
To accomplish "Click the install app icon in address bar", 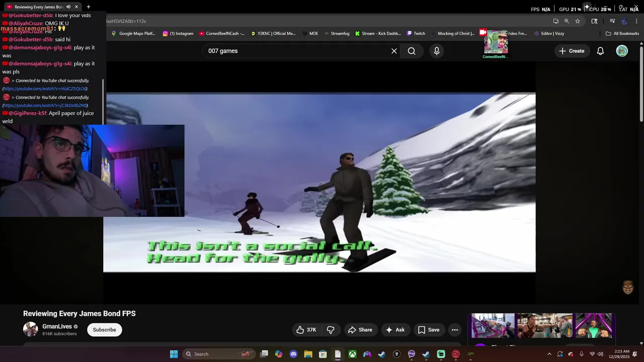I will tap(556, 21).
